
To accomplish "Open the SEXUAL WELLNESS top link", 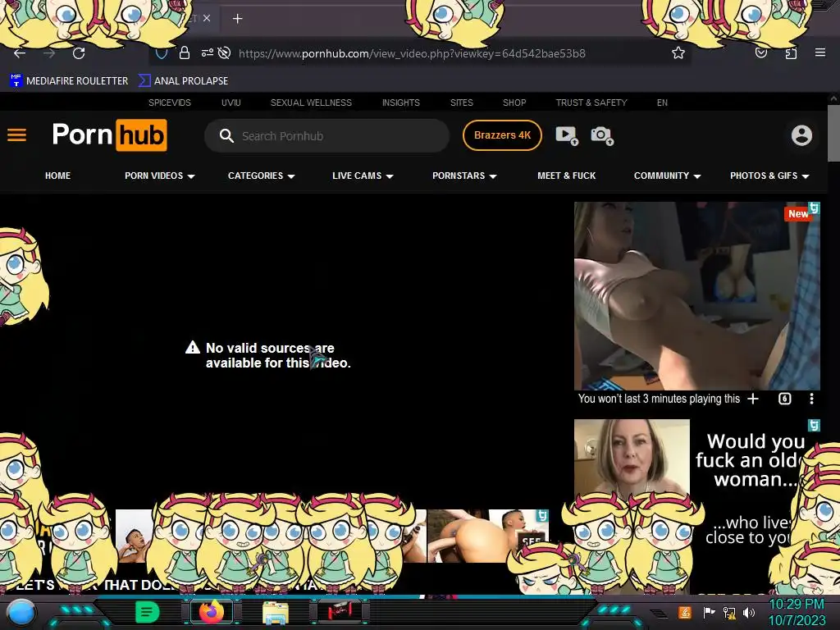I will point(311,103).
